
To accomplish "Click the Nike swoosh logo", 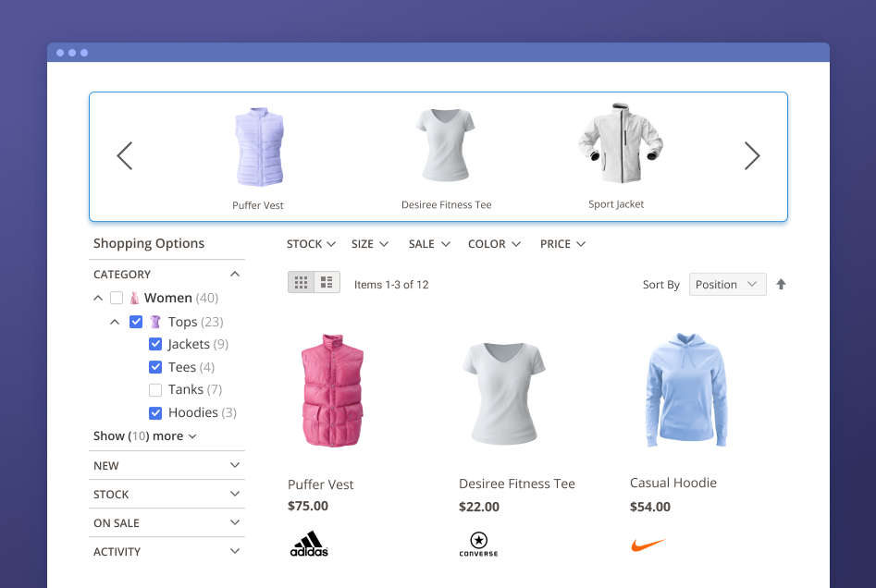I will point(648,545).
